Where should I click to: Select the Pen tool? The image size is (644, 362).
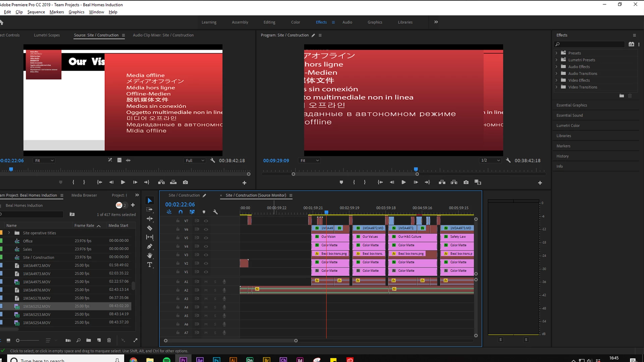point(150,246)
